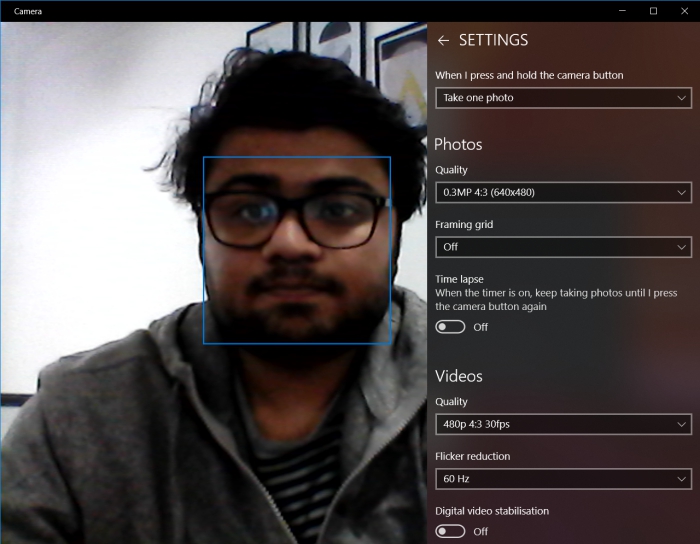Click the SETTINGS heading text
Screen dimensions: 700x544
pos(493,40)
